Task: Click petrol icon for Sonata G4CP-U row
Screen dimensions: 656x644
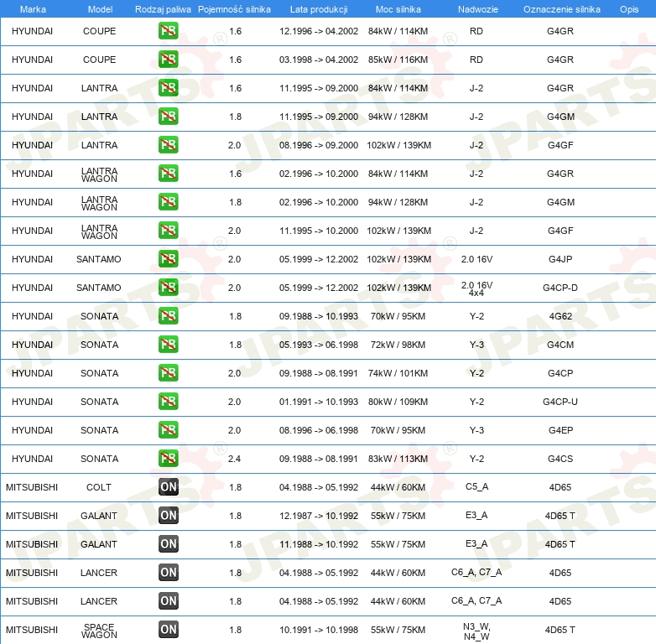Action: coord(168,401)
